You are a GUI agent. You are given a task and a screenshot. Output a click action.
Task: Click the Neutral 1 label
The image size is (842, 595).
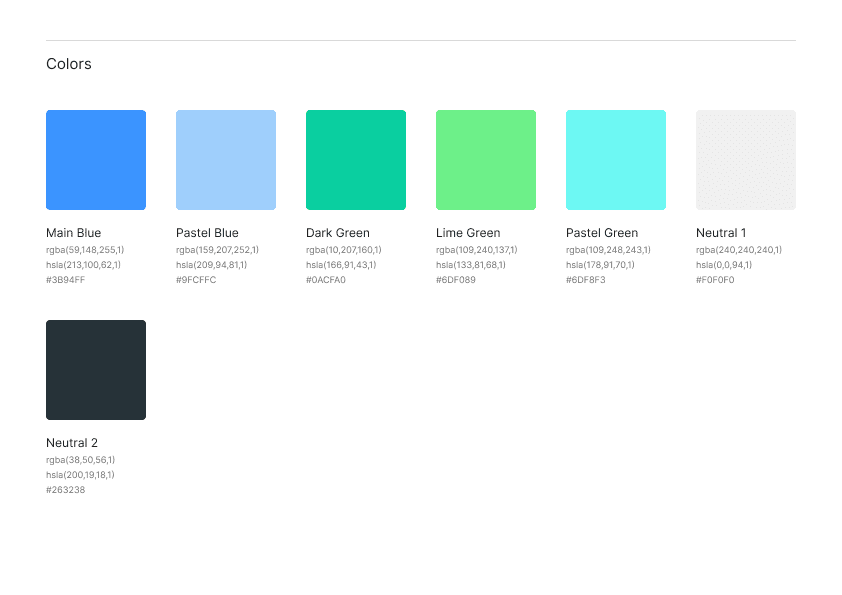[x=721, y=233]
